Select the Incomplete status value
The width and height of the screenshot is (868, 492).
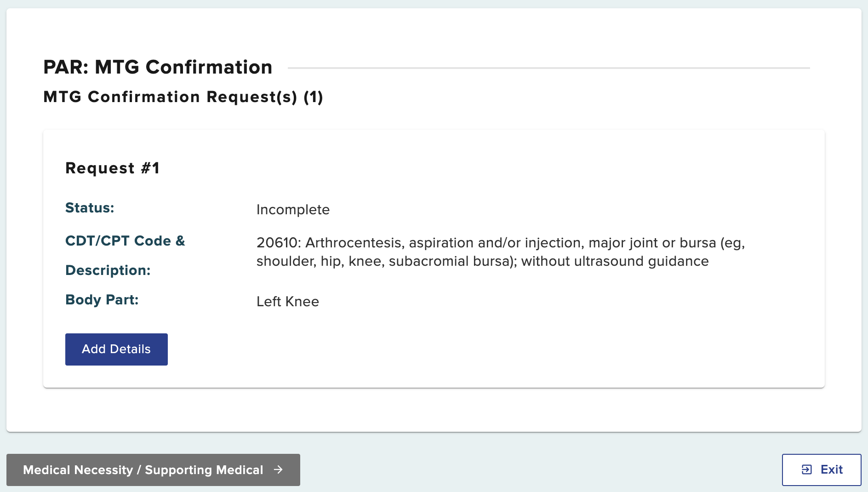coord(293,210)
